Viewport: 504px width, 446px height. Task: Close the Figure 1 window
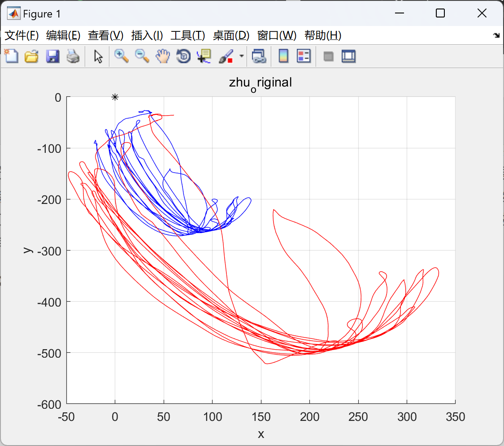coord(482,13)
